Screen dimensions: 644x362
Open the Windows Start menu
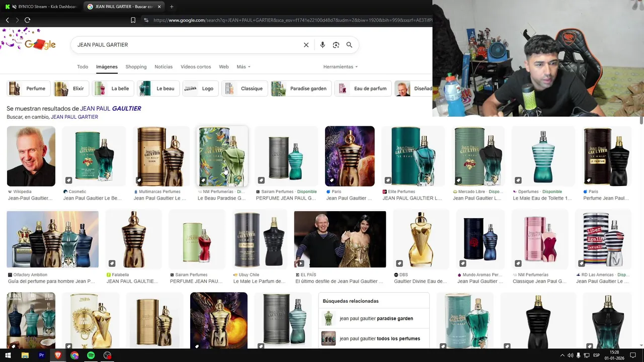8,355
